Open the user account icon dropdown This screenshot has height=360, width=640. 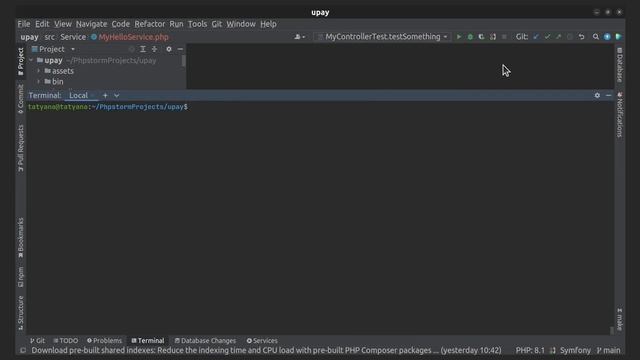(299, 37)
